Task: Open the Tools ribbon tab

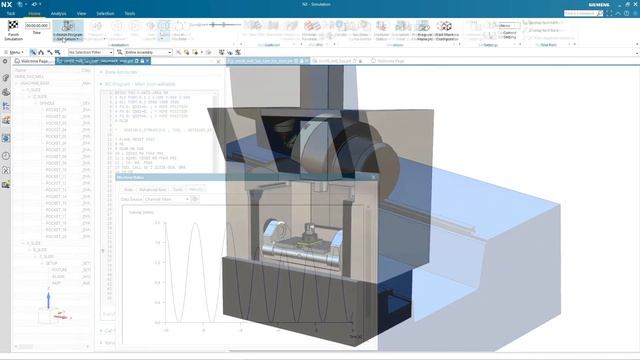Action: click(130, 13)
